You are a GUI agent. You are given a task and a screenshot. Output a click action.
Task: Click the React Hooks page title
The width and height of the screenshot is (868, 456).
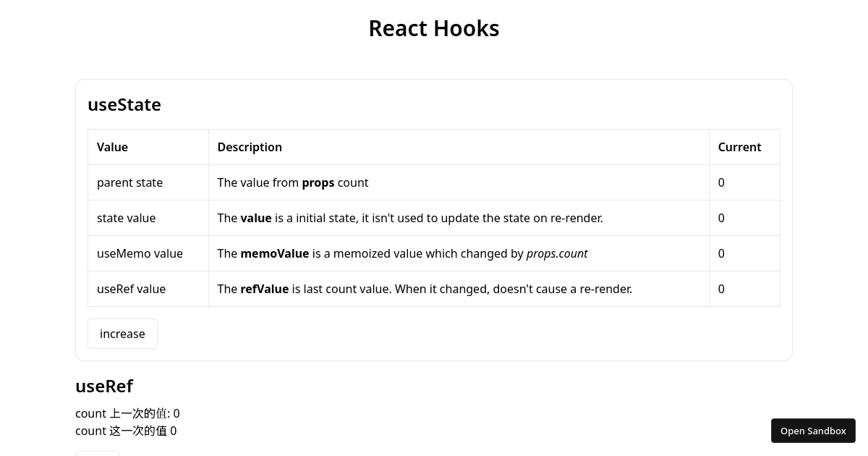coord(433,28)
